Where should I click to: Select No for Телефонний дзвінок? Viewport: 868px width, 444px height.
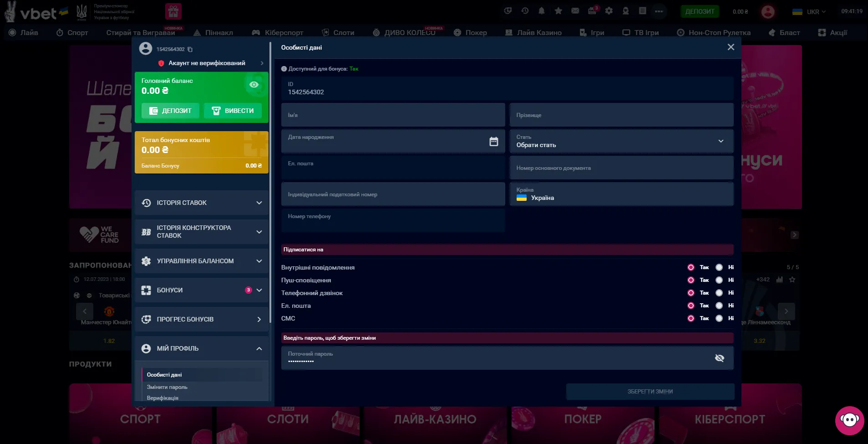pos(719,293)
